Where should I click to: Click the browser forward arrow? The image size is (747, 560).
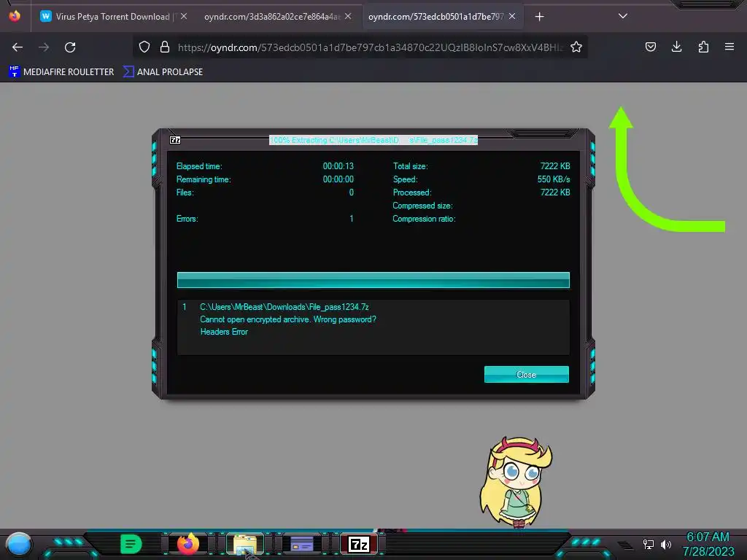tap(44, 47)
